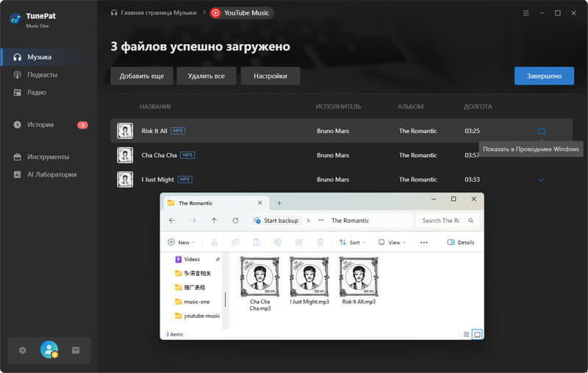Screen dimensions: 588x373
Task: Open the Настройки button
Action: 270,76
